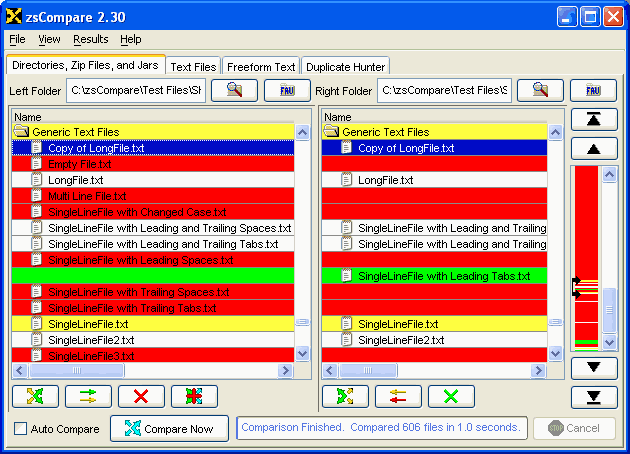
Task: Click the left pane horizontal scrollbar left arrow
Action: coord(20,370)
